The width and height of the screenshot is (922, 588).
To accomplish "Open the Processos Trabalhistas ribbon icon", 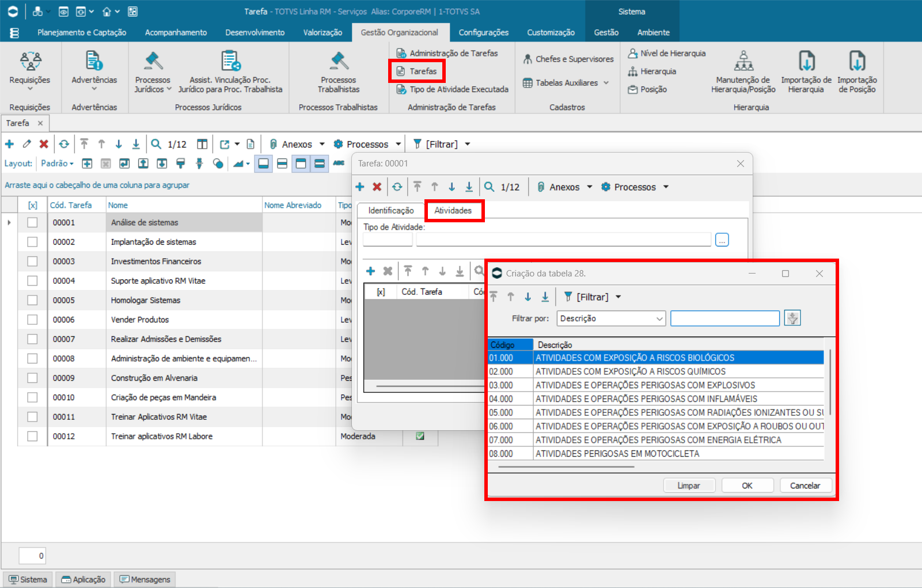I will pos(339,61).
